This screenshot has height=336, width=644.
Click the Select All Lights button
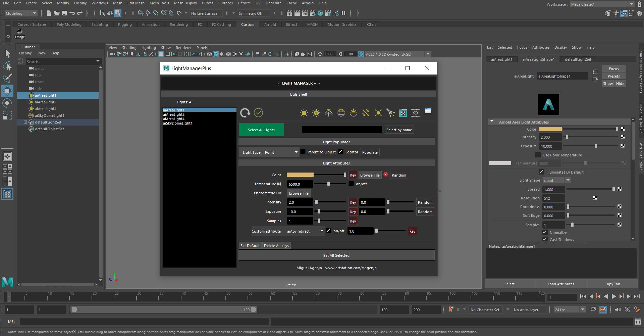tap(261, 130)
